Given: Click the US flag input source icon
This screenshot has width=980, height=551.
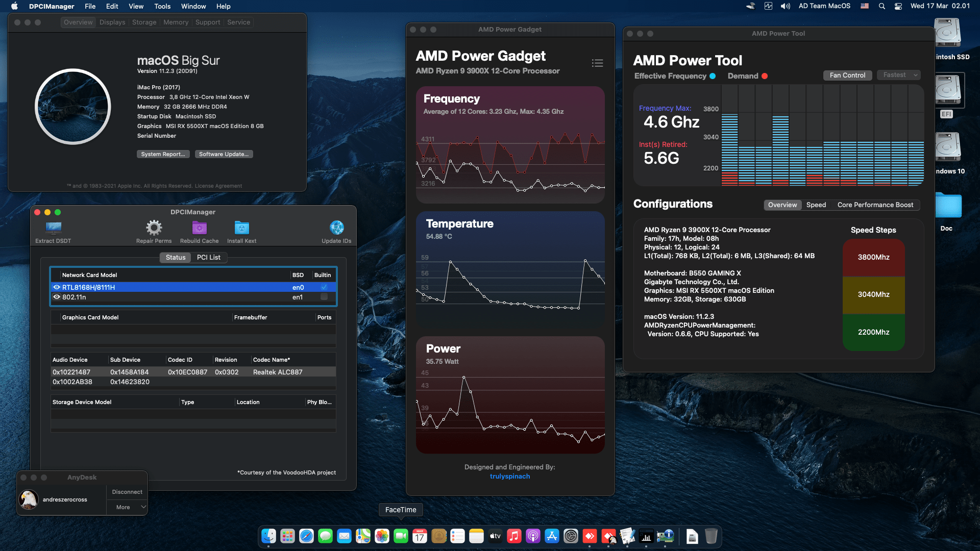Looking at the screenshot, I should click(x=865, y=6).
